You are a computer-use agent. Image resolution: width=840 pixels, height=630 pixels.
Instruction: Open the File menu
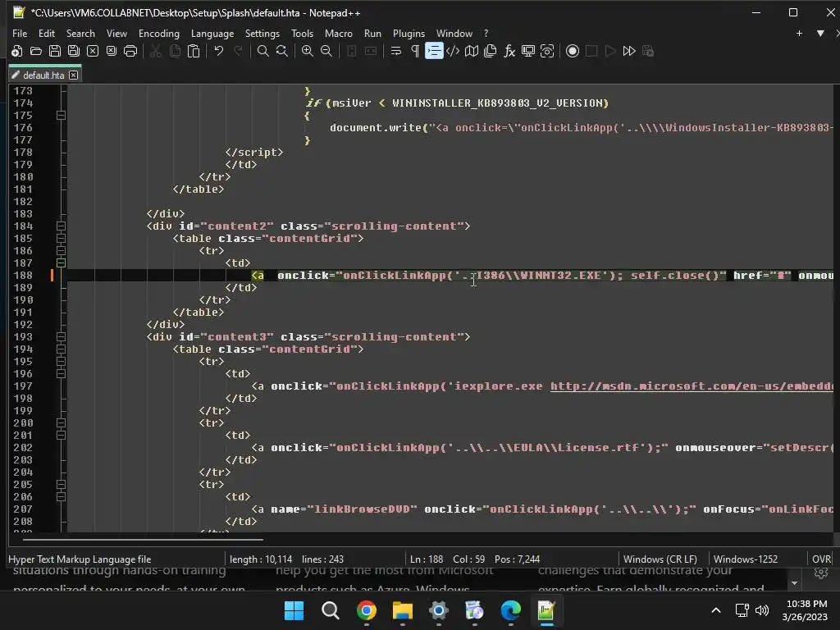20,33
